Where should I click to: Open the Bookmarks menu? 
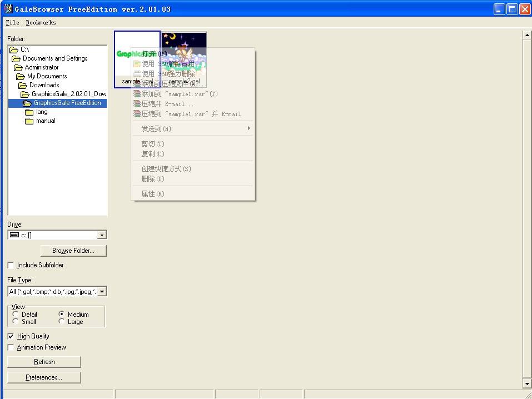(x=41, y=22)
